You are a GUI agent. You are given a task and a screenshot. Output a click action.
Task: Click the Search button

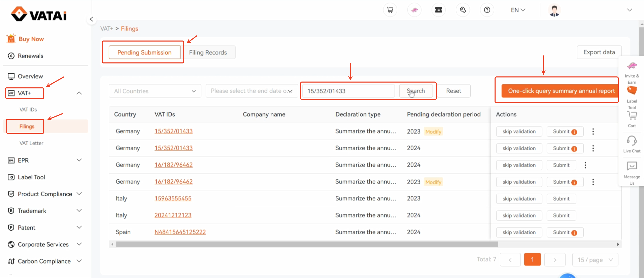[x=416, y=91]
